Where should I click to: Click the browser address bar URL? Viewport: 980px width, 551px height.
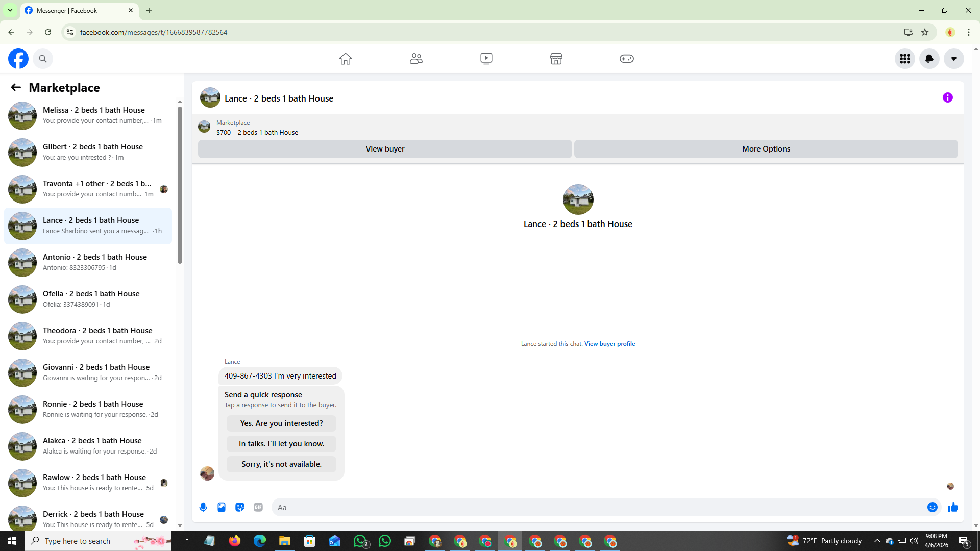coord(154,32)
